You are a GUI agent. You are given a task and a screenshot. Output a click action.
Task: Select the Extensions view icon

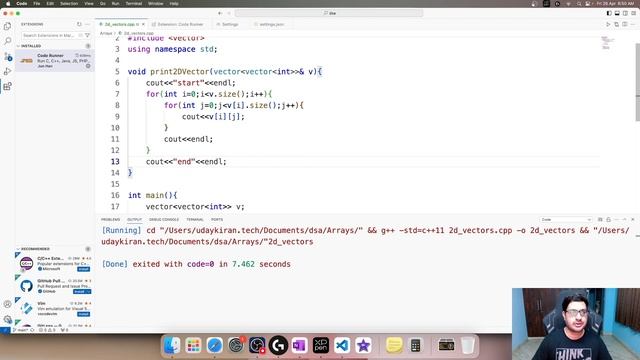click(7, 87)
